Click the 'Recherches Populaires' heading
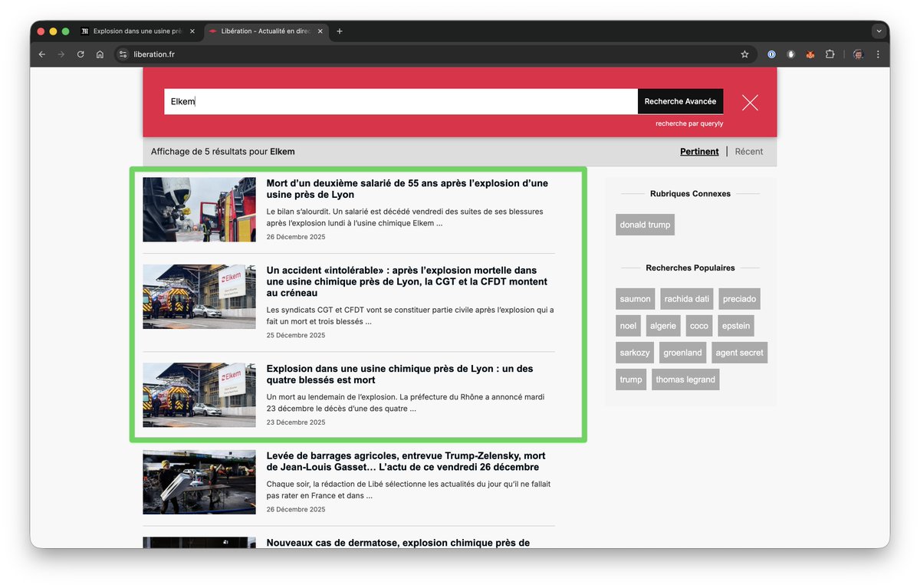 (690, 268)
